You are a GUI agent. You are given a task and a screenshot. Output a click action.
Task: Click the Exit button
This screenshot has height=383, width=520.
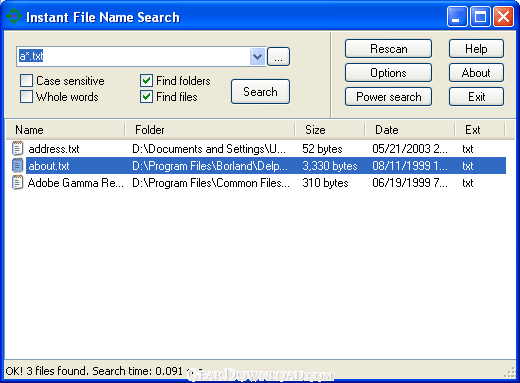pos(476,97)
